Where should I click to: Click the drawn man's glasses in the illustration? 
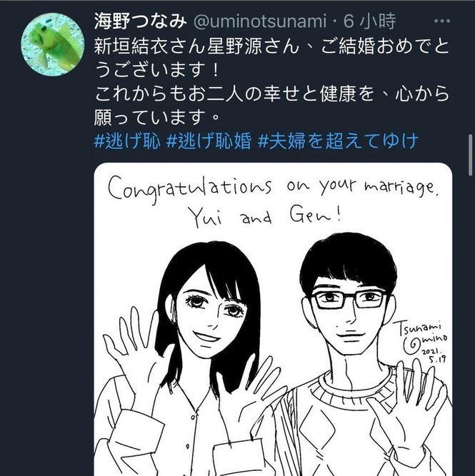[349, 299]
